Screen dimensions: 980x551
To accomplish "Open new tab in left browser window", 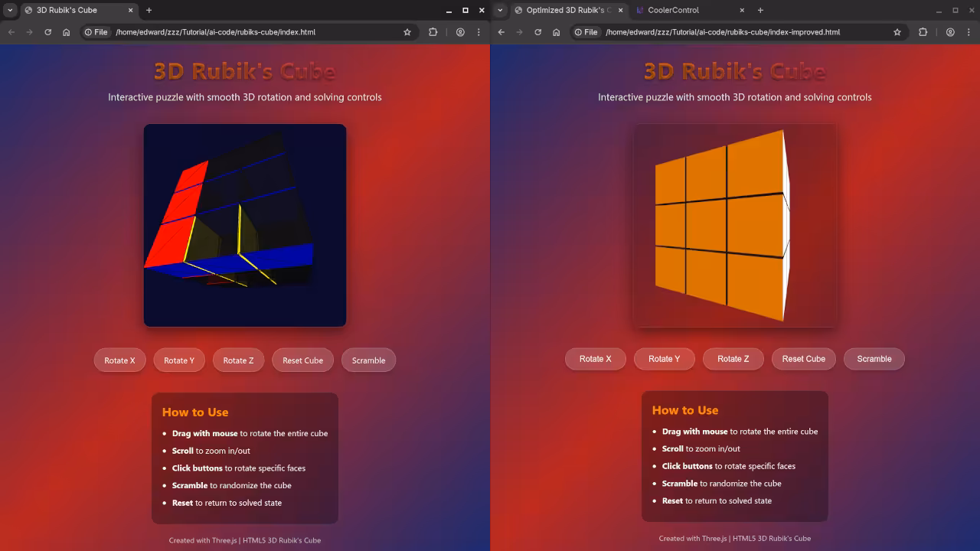I will (149, 10).
